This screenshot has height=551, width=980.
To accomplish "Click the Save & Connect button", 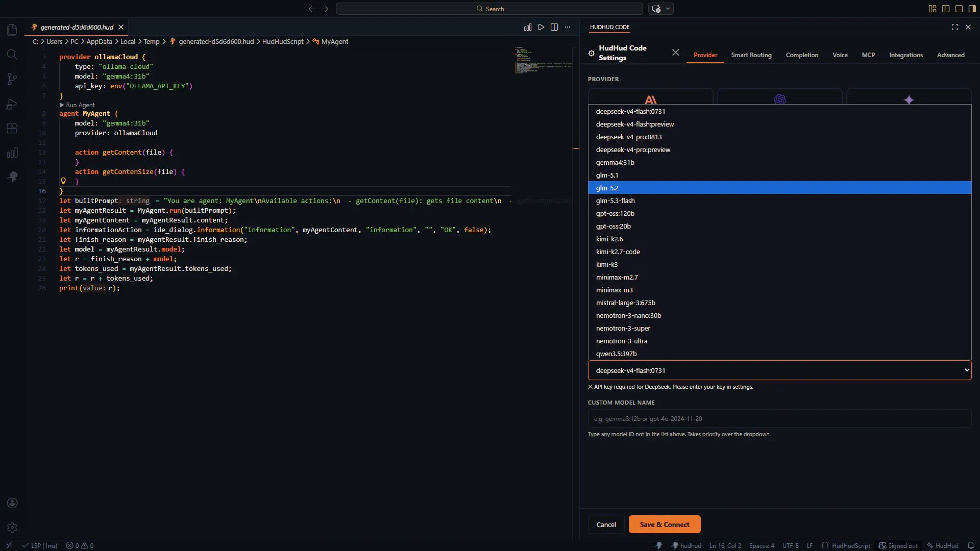I will pos(665,524).
